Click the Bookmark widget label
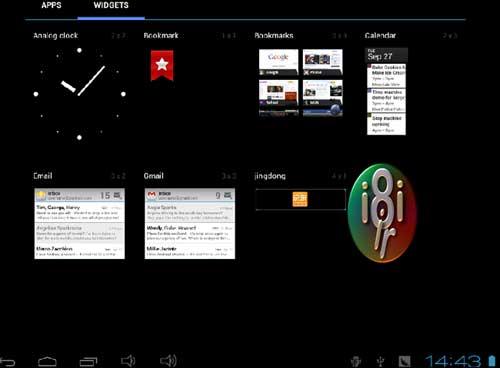 point(161,35)
